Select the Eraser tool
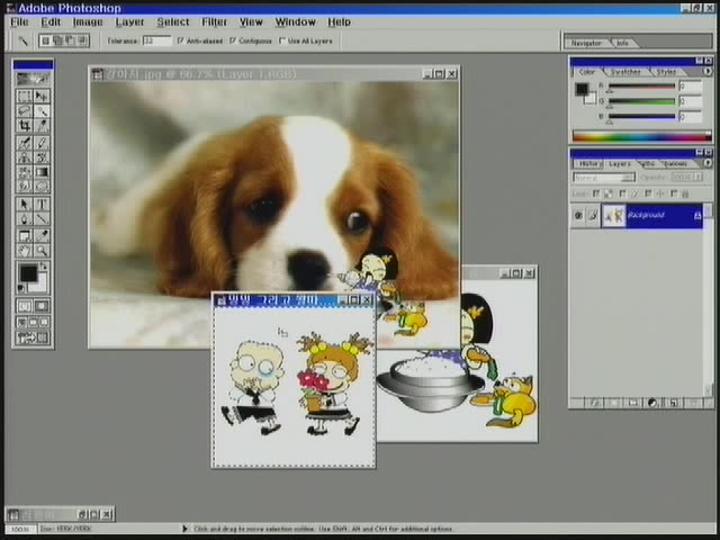720x540 pixels. click(24, 172)
